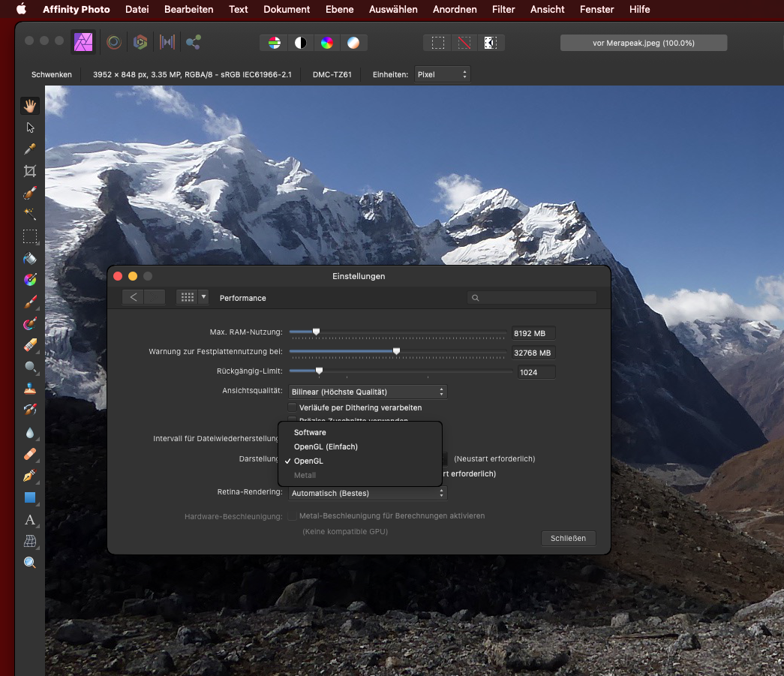
Task: Select the Flood Fill bucket tool
Action: click(30, 258)
